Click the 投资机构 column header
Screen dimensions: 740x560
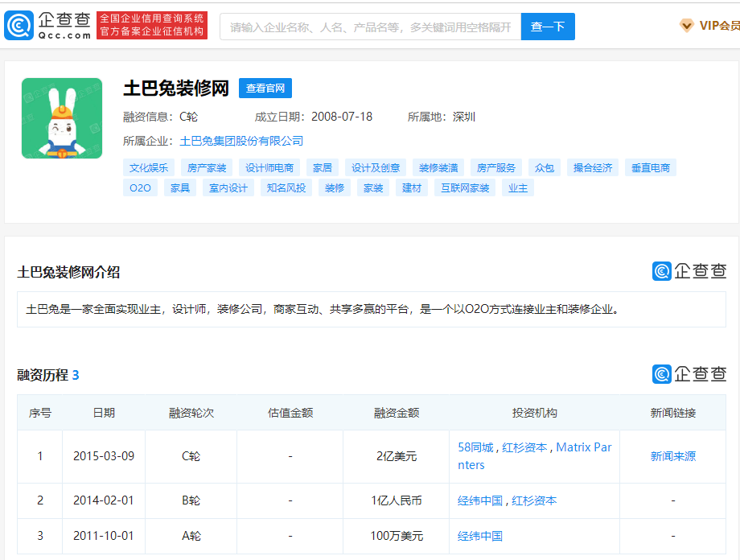point(535,413)
